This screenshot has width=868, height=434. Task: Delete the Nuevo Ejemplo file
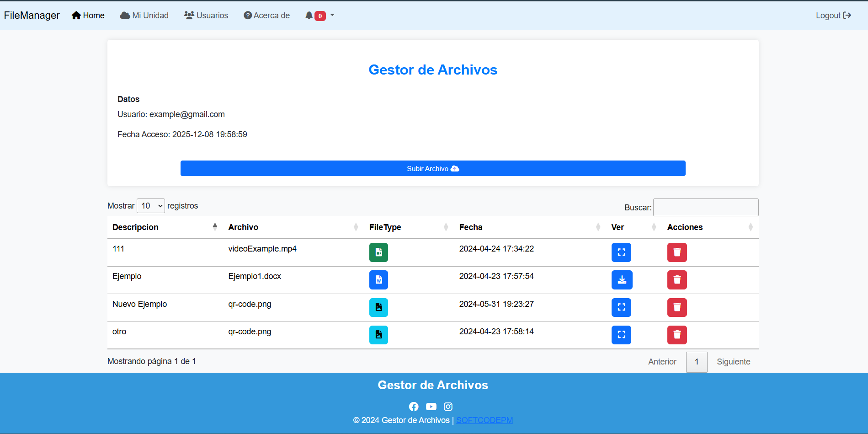(x=677, y=307)
